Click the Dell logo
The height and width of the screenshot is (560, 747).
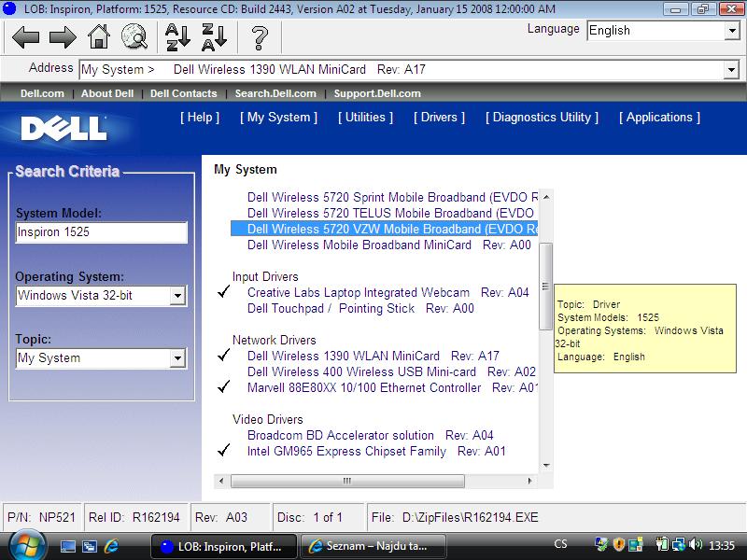point(63,129)
